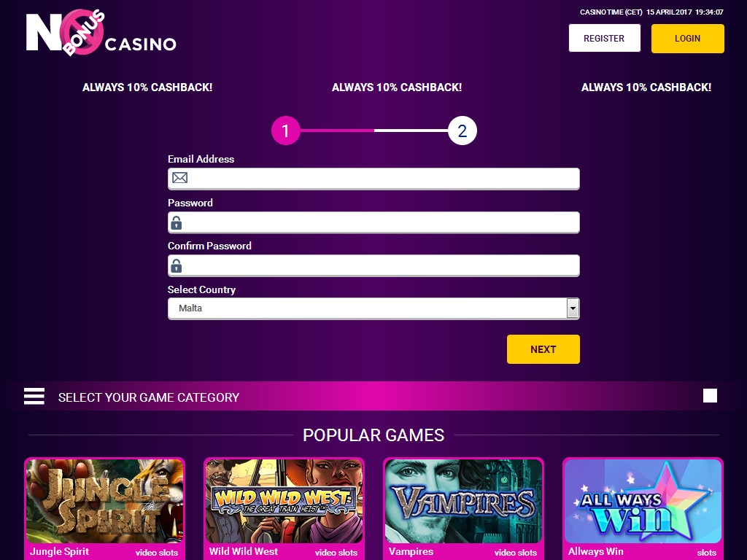Click the yellow Login button

(x=687, y=39)
